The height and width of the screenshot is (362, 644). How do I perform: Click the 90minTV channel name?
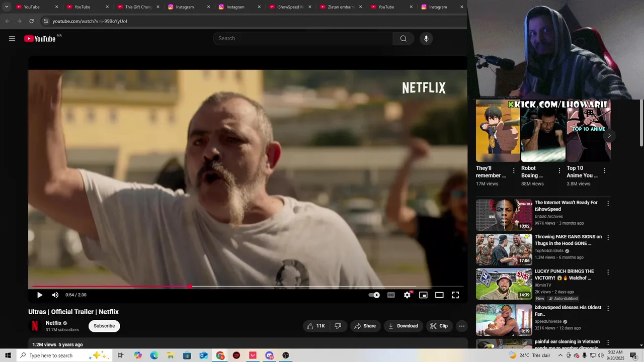point(543,285)
